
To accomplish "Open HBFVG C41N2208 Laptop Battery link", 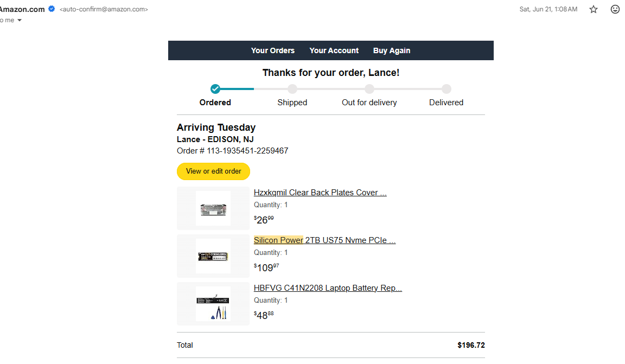I will pos(328,288).
